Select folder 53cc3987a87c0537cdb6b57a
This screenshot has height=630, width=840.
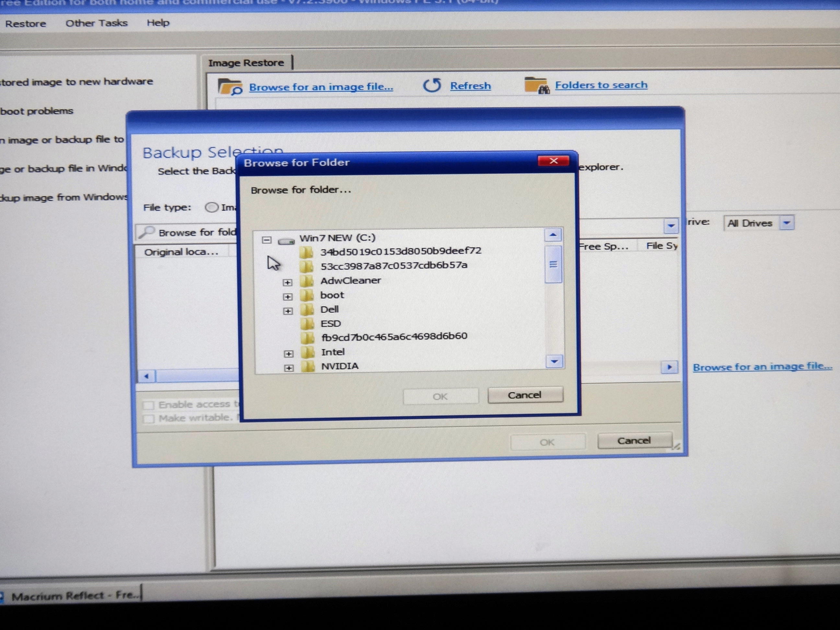click(x=394, y=266)
